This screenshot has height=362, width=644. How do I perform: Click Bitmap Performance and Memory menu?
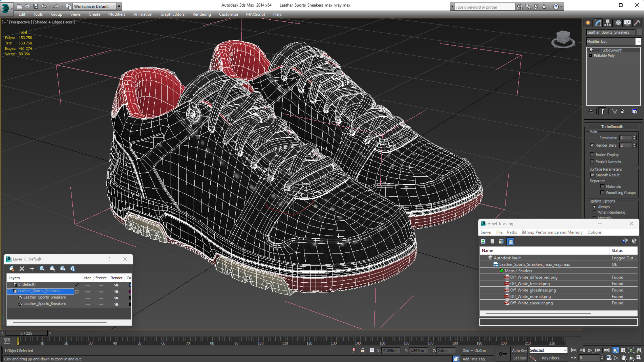pos(552,232)
